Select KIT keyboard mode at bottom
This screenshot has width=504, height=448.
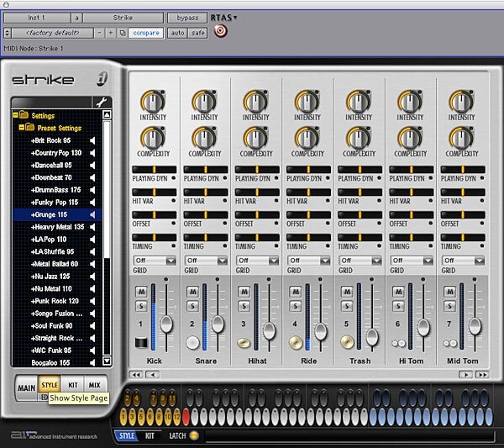pyautogui.click(x=150, y=435)
